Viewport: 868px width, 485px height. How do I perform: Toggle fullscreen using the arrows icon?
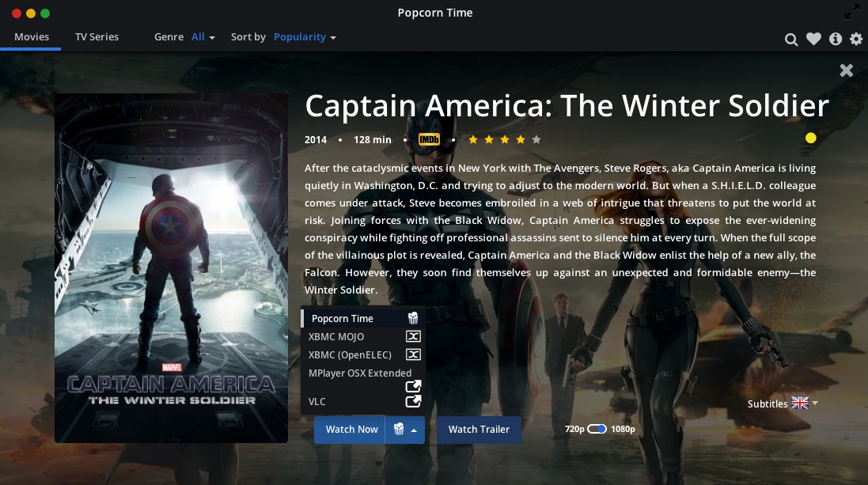(x=852, y=11)
